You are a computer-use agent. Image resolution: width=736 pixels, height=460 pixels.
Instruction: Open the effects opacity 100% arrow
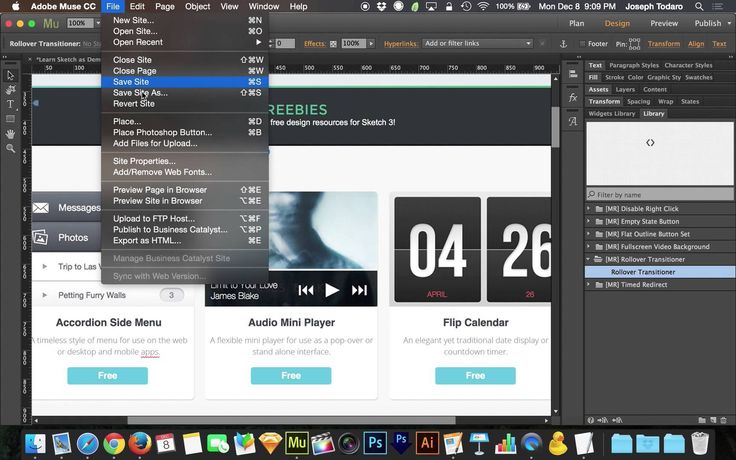pos(371,44)
